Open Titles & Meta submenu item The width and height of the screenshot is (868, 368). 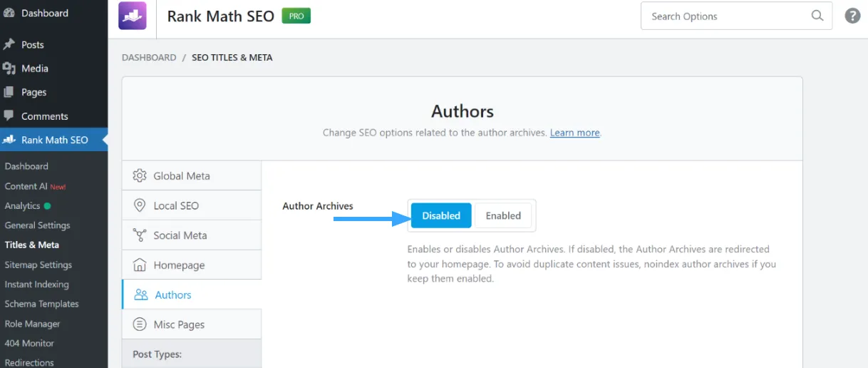click(x=32, y=245)
